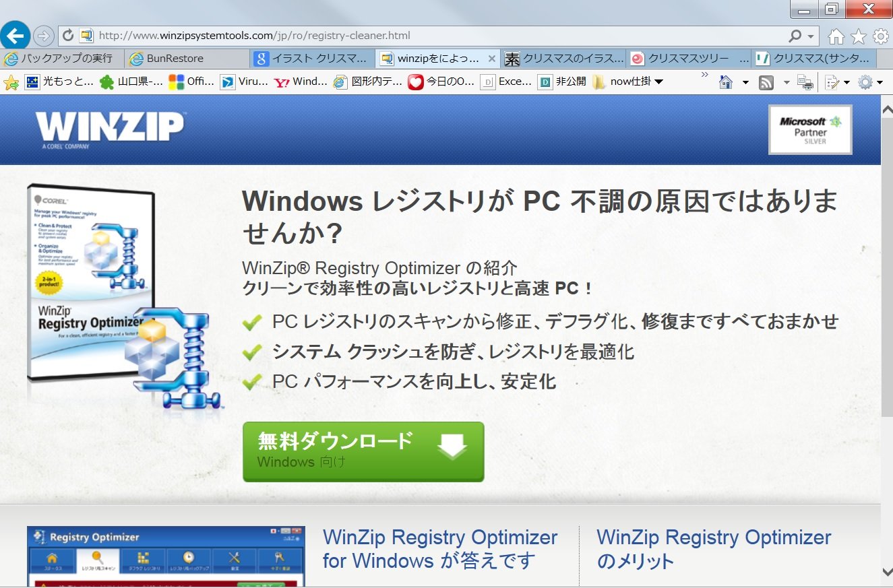This screenshot has width=893, height=588.
Task: Click the grey forward navigation arrow
Action: [x=44, y=36]
